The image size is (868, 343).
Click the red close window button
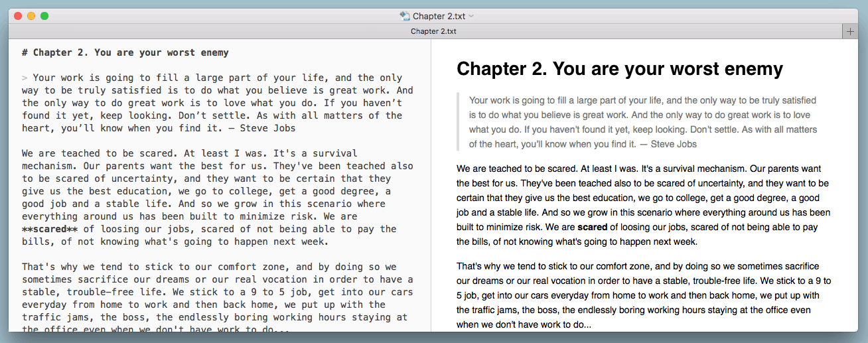point(18,16)
